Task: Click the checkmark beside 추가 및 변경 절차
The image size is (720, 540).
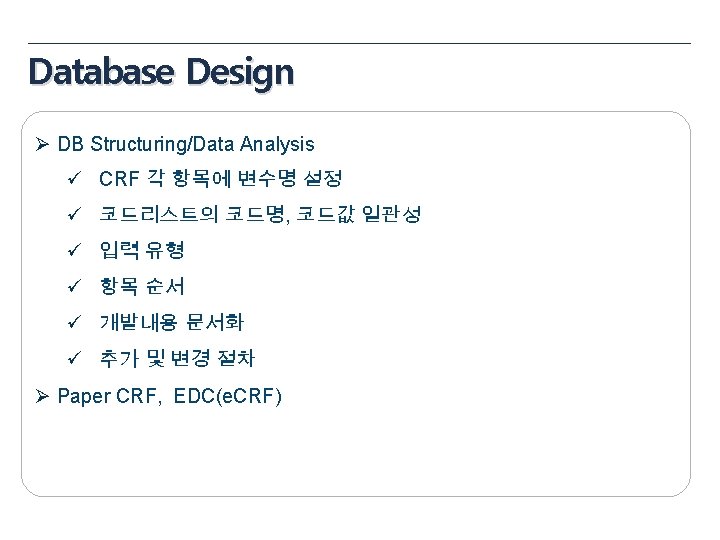Action: pos(74,358)
